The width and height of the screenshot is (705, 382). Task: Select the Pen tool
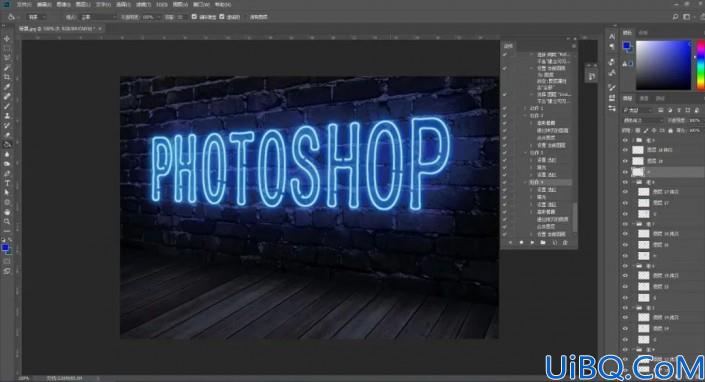click(7, 173)
